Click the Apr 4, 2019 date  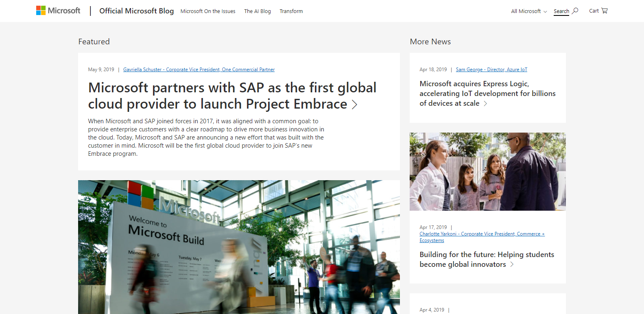(432, 310)
